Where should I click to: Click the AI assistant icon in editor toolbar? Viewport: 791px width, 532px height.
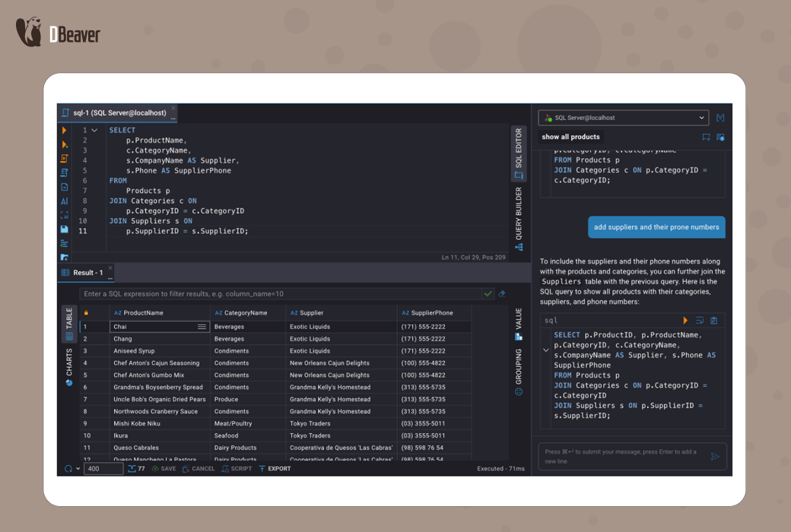65,201
